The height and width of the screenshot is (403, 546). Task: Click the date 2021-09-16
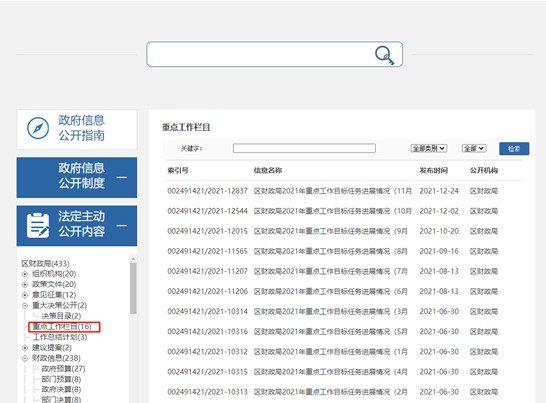[439, 251]
